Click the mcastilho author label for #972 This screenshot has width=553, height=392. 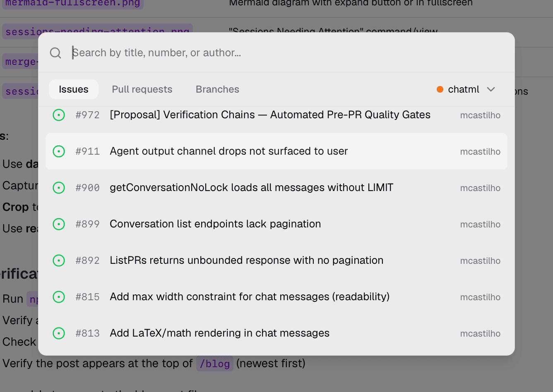(480, 115)
